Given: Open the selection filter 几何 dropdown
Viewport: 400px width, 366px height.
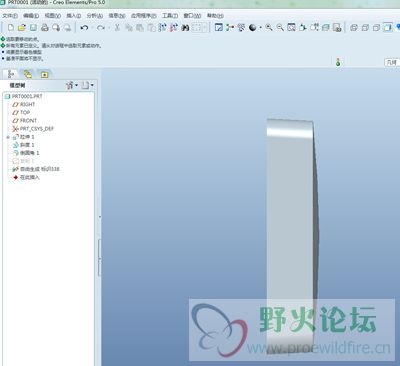Looking at the screenshot, I should pos(392,62).
